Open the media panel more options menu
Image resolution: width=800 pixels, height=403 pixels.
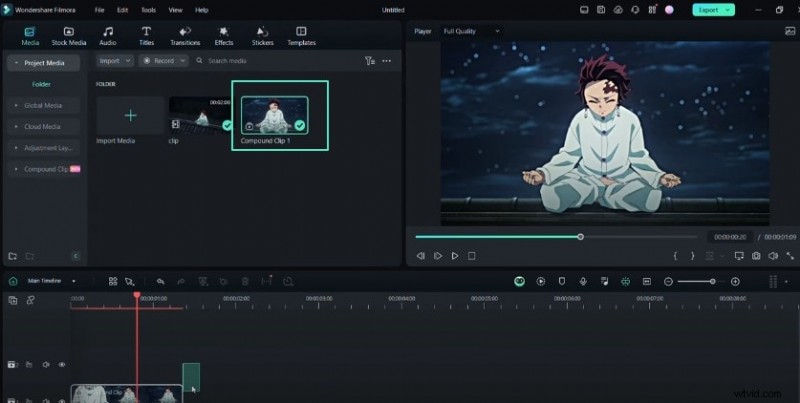(387, 61)
